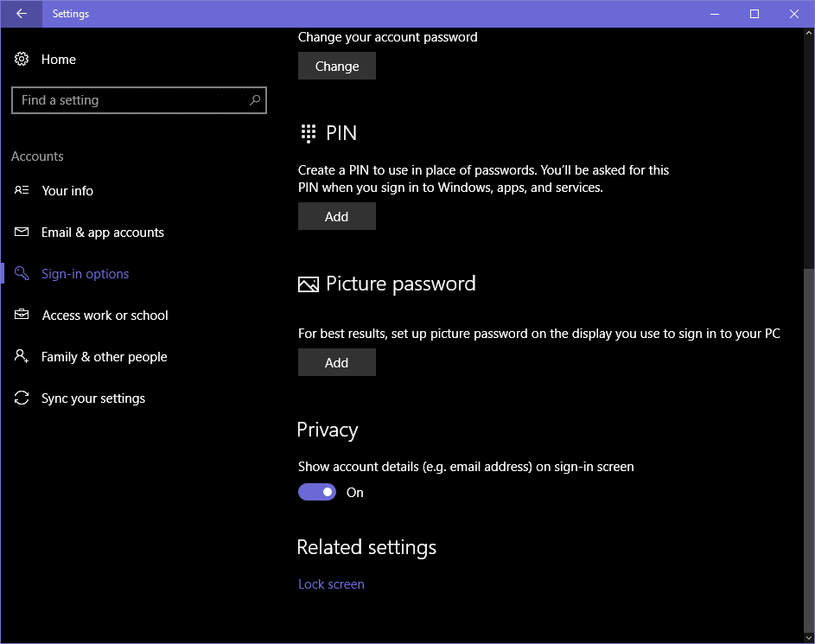Click the Picture password image icon
815x644 pixels.
308,284
